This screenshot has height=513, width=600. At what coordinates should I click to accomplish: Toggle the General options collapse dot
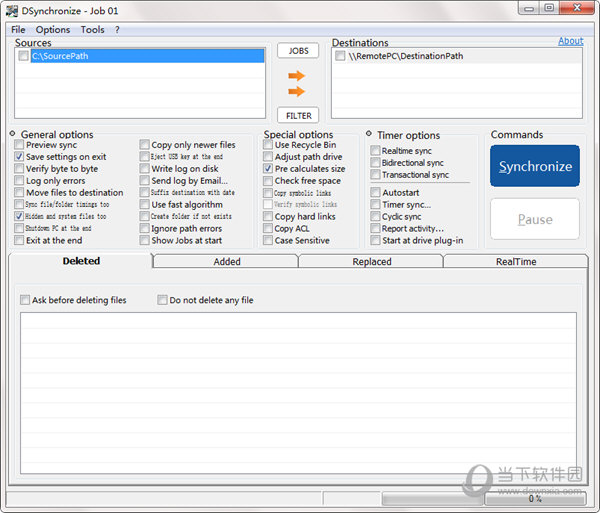(x=13, y=133)
